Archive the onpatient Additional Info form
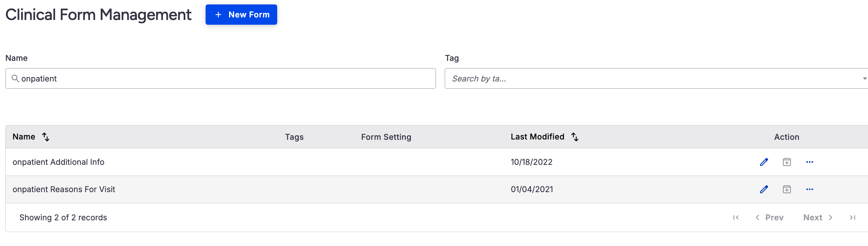Screen dimensions: 868x246 click(787, 162)
